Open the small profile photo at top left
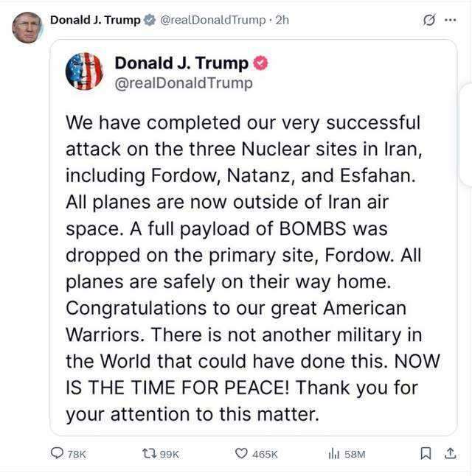Screen dimensions: 472x476 coord(27,27)
